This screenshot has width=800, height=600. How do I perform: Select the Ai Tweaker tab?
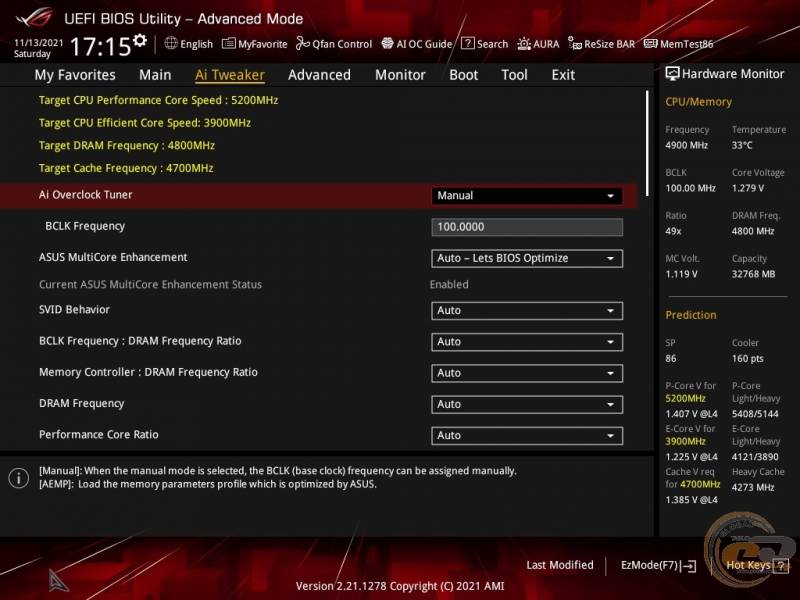(x=230, y=75)
